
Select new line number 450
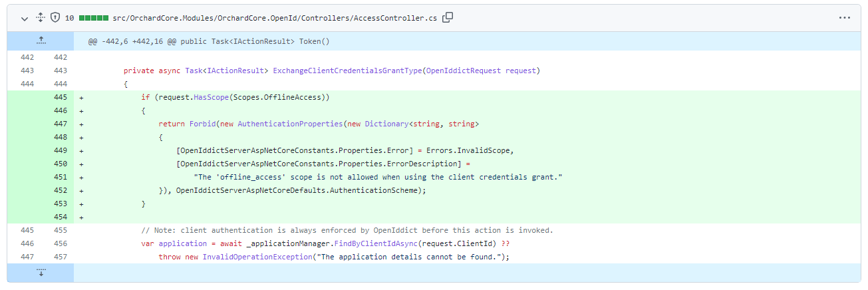pyautogui.click(x=61, y=164)
